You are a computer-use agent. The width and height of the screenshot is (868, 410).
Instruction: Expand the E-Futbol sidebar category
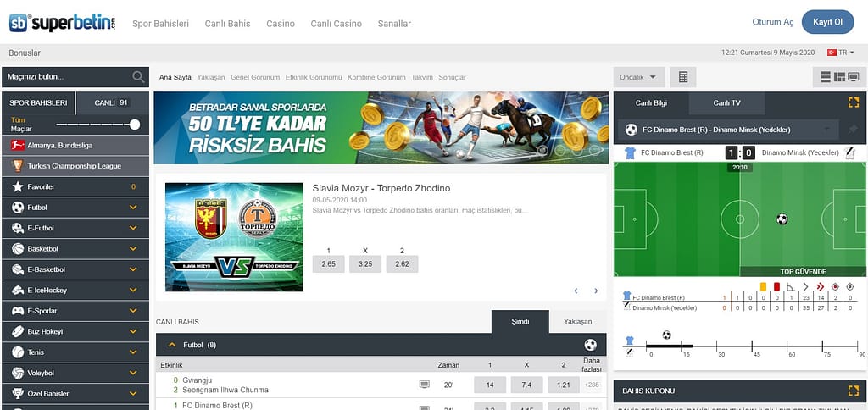[x=133, y=228]
